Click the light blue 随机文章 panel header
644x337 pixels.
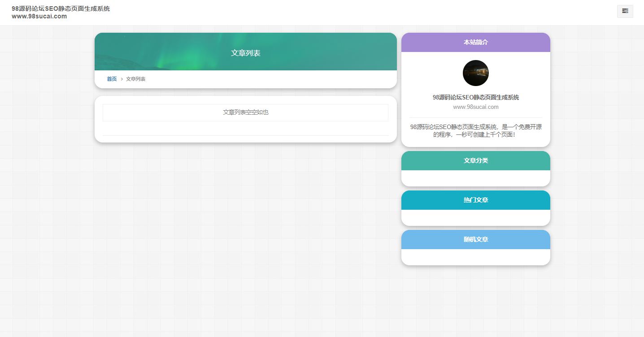coord(475,239)
